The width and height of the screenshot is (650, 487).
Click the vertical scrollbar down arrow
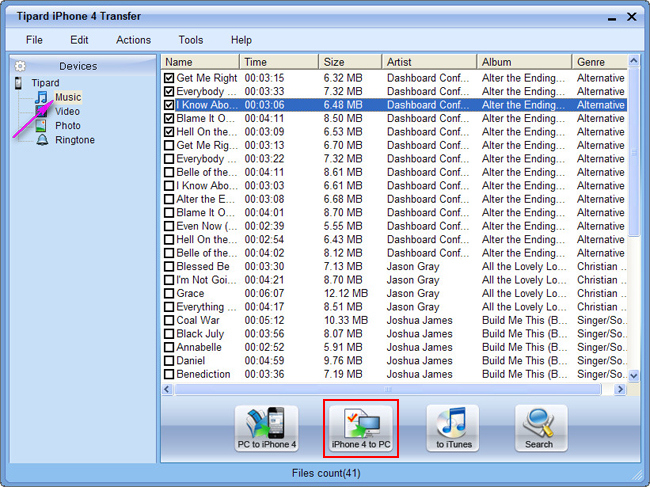(633, 376)
